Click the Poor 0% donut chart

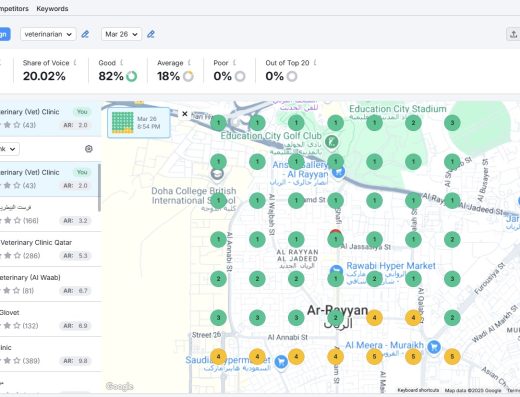(x=240, y=76)
